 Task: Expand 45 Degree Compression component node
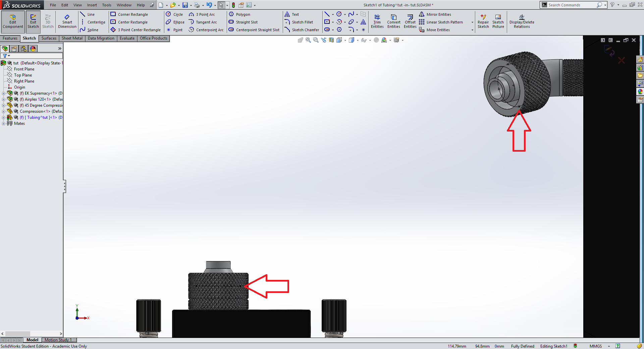coord(3,105)
